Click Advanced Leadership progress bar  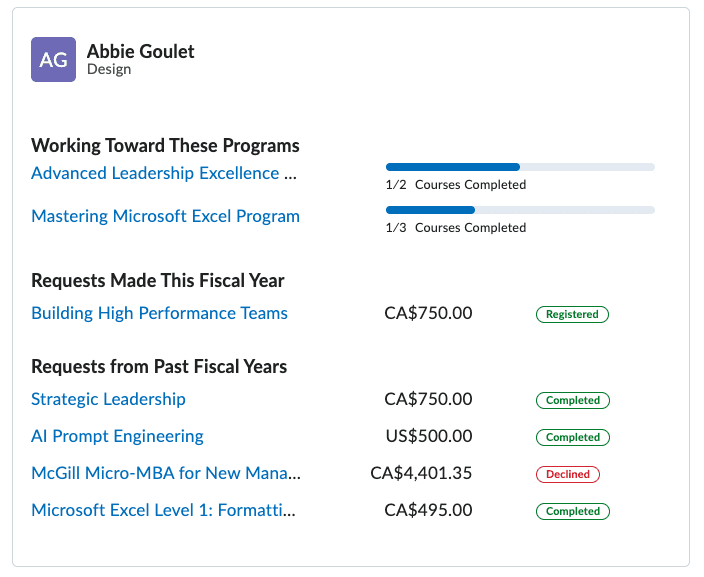(520, 167)
